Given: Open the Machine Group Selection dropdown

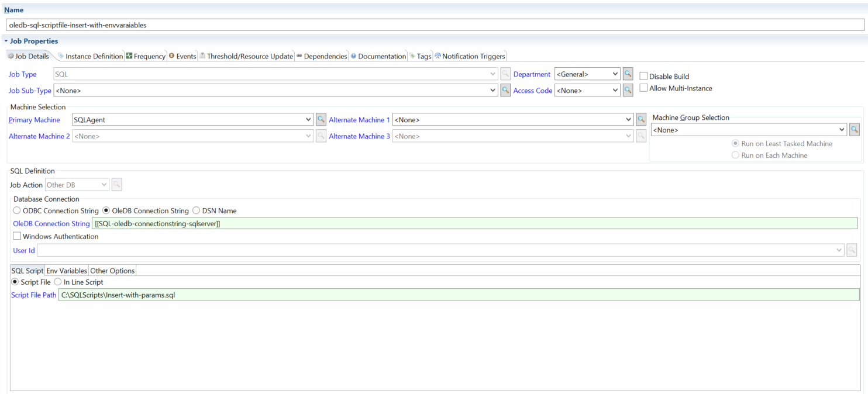Looking at the screenshot, I should (x=842, y=130).
